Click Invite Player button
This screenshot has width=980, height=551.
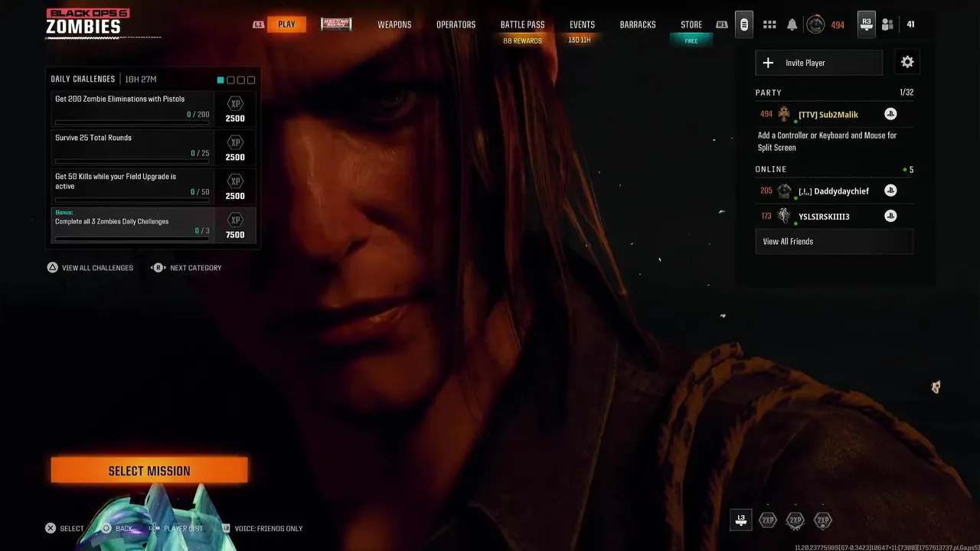pyautogui.click(x=819, y=63)
